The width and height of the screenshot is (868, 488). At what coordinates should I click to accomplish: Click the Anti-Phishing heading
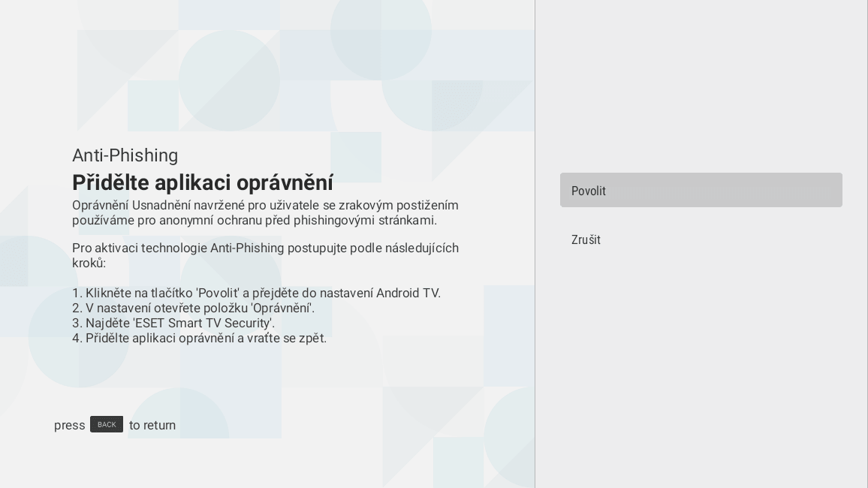pos(125,155)
